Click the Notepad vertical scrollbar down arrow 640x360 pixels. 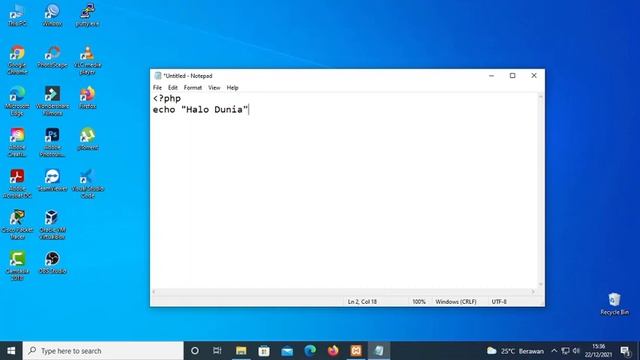[x=541, y=284]
